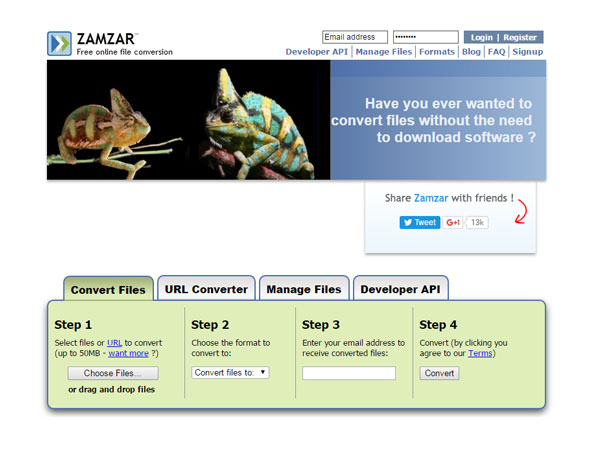Focus the Email address login field
The image size is (600, 450).
(x=355, y=37)
